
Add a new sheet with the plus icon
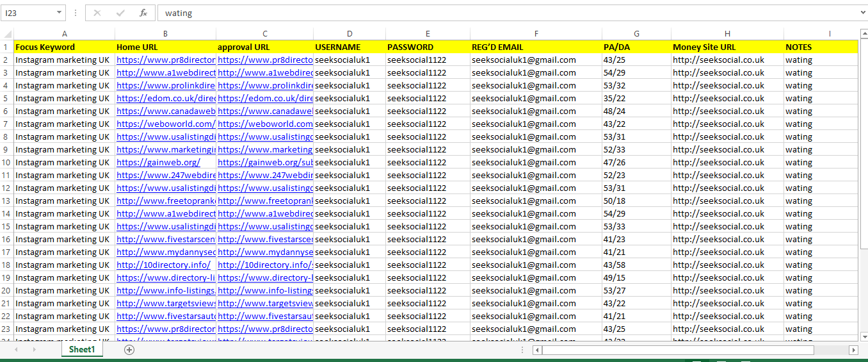point(129,349)
